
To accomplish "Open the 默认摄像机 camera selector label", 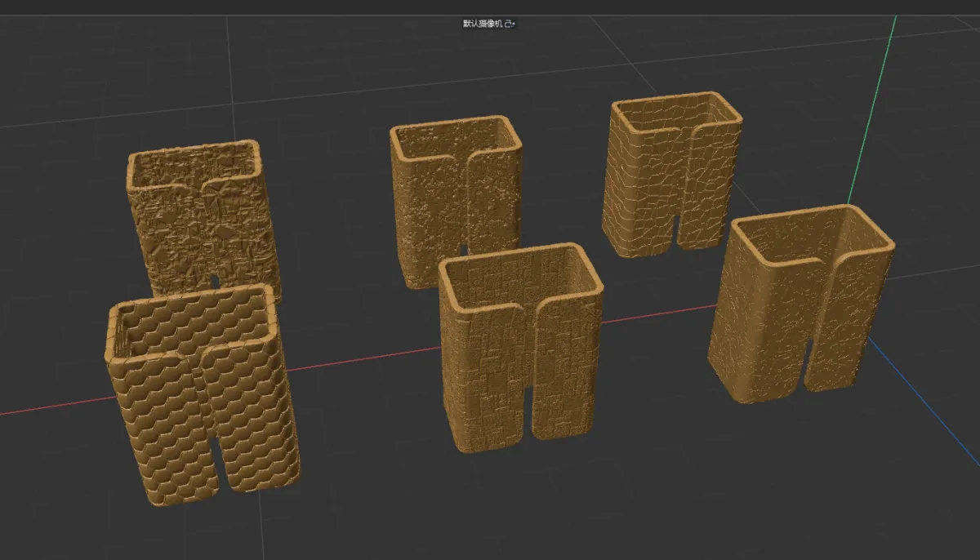I will pos(483,24).
